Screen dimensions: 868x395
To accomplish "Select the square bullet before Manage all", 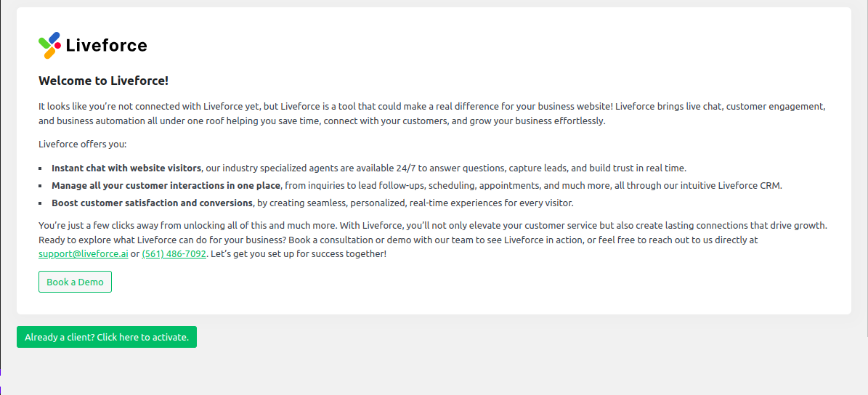I will [41, 186].
